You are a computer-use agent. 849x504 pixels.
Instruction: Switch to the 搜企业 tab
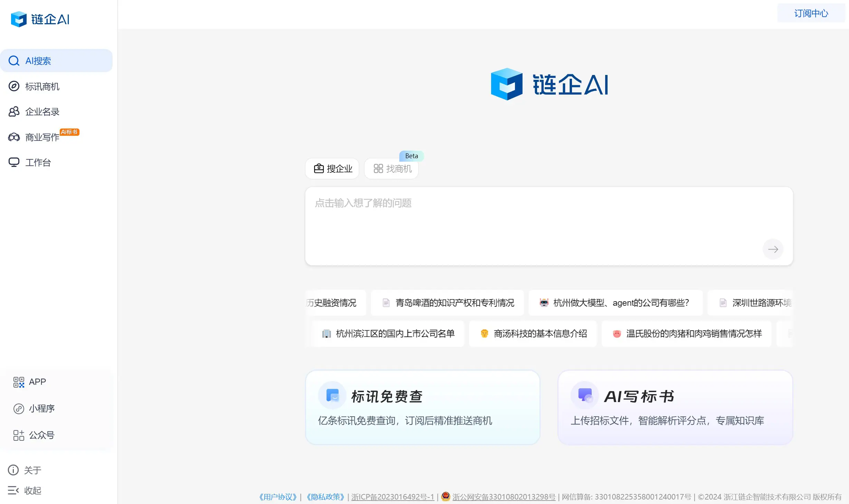(332, 169)
